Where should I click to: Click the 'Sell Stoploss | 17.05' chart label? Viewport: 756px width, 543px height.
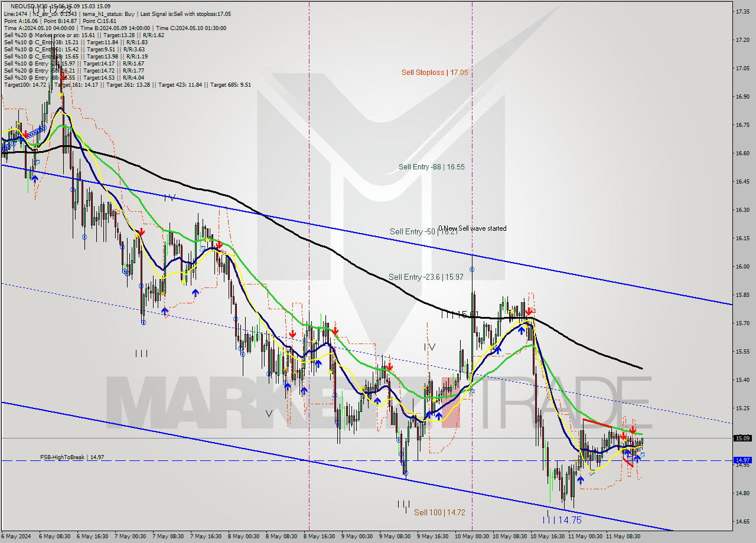435,73
